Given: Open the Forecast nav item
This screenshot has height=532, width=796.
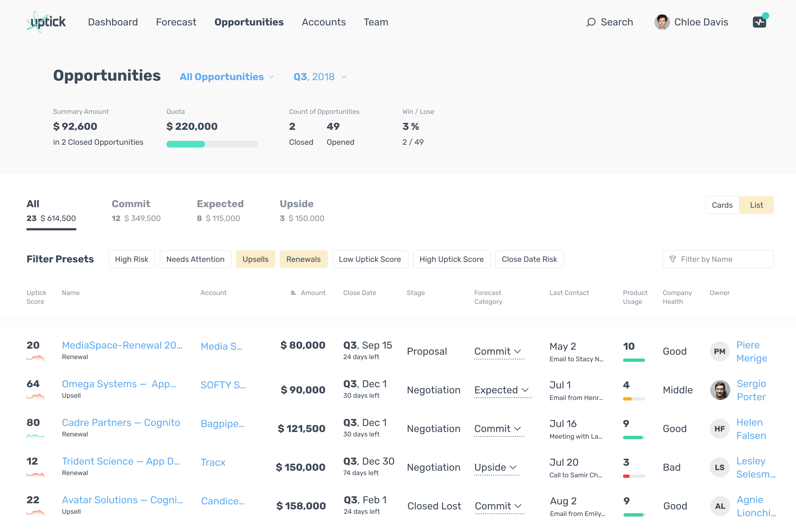Looking at the screenshot, I should (x=176, y=22).
